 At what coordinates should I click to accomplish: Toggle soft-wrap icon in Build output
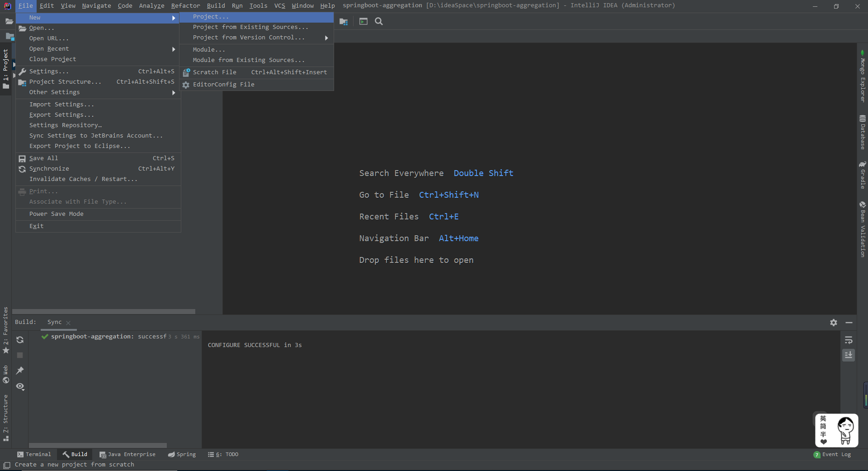click(x=849, y=340)
